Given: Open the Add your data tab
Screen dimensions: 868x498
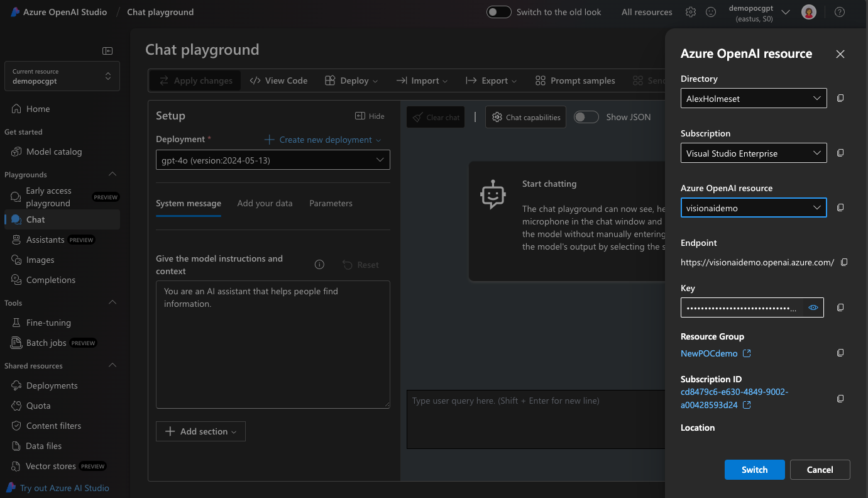Looking at the screenshot, I should click(265, 203).
